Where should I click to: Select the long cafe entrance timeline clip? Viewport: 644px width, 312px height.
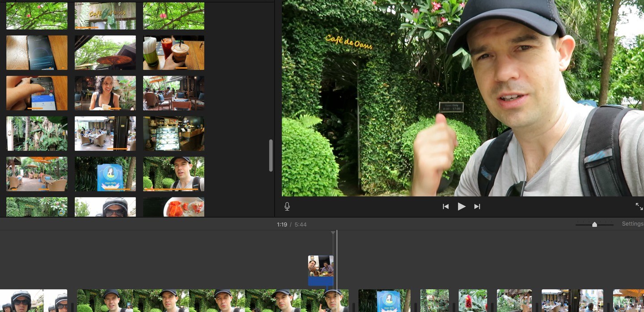(x=212, y=301)
